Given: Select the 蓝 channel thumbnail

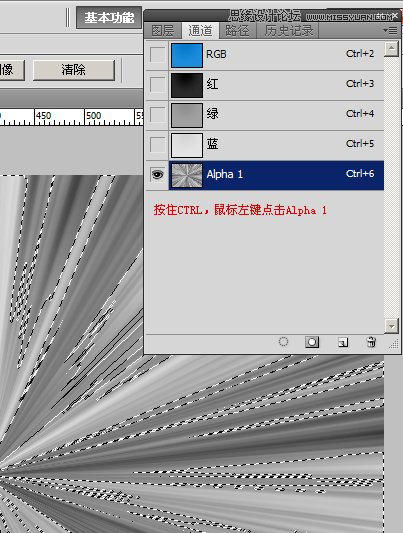Looking at the screenshot, I should tap(187, 145).
